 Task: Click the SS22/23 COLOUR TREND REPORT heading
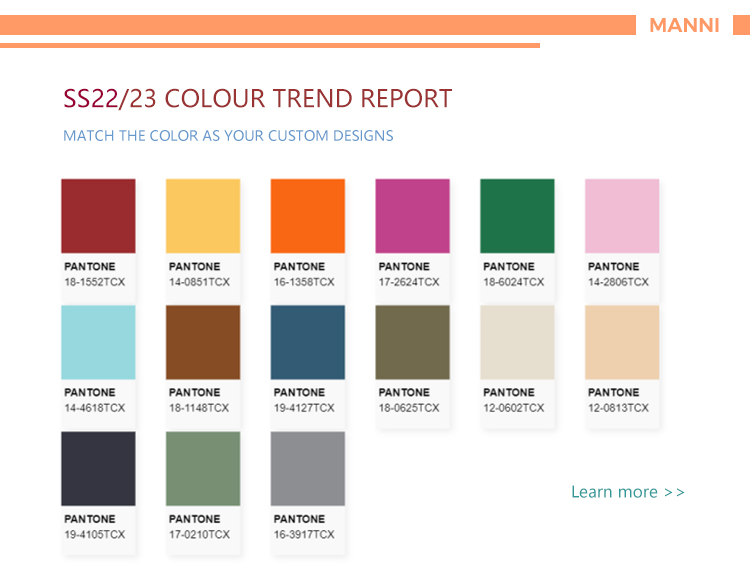(x=257, y=98)
